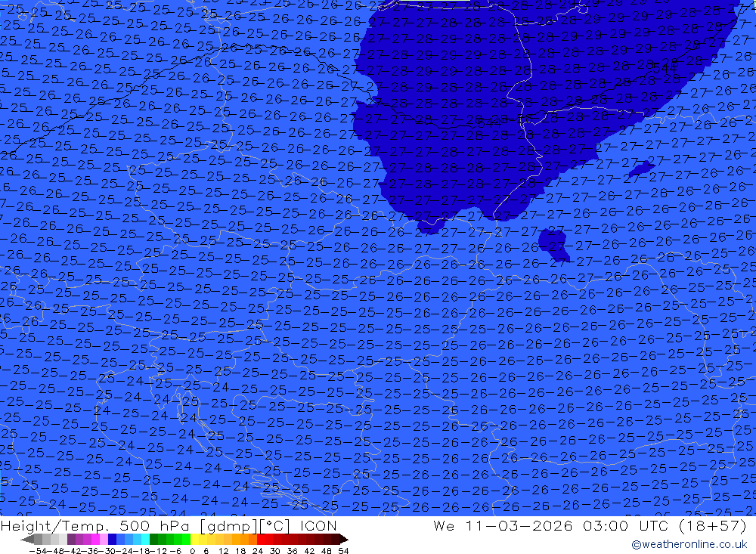Image resolution: width=756 pixels, height=554 pixels.
Task: Select the bright yellow legend swatch at 0
Action: coord(194,539)
